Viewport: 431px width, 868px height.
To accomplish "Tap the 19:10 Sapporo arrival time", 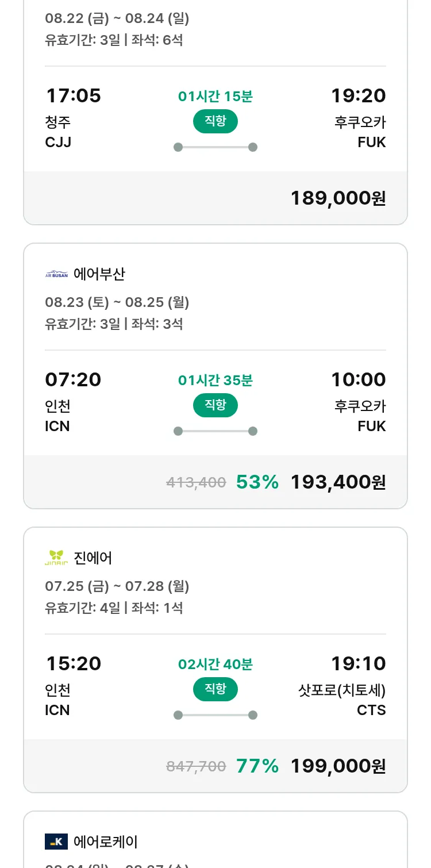I will (x=358, y=664).
